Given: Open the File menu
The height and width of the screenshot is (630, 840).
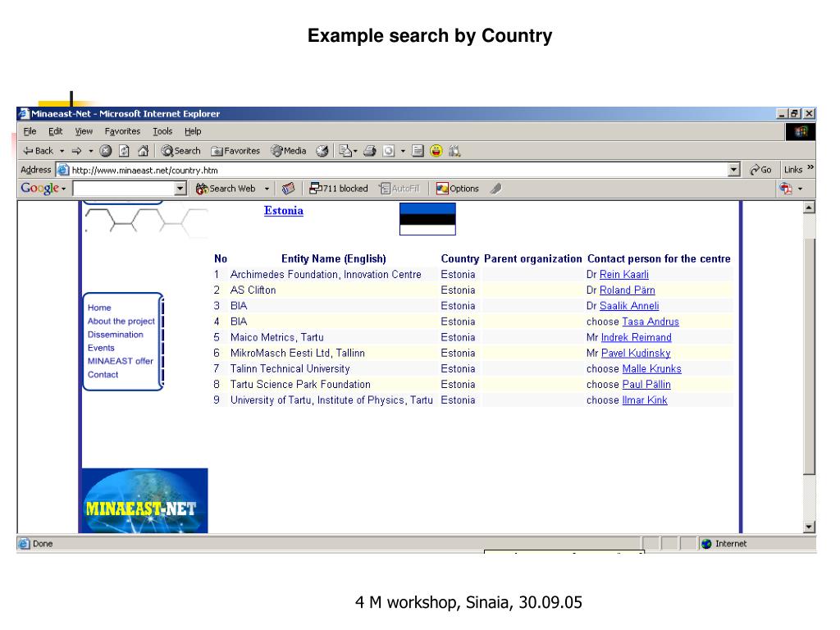Looking at the screenshot, I should [x=30, y=131].
